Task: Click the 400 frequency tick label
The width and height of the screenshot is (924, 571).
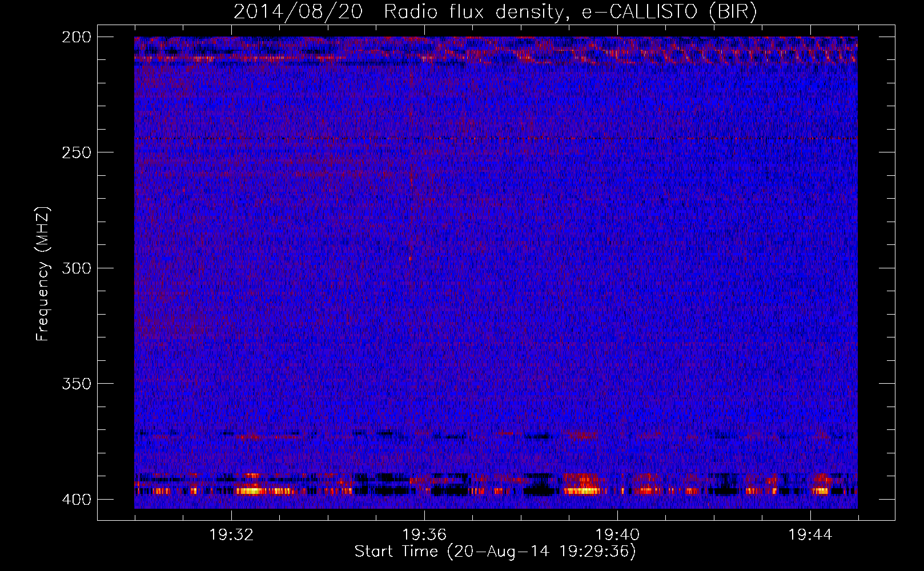Action: (x=76, y=499)
